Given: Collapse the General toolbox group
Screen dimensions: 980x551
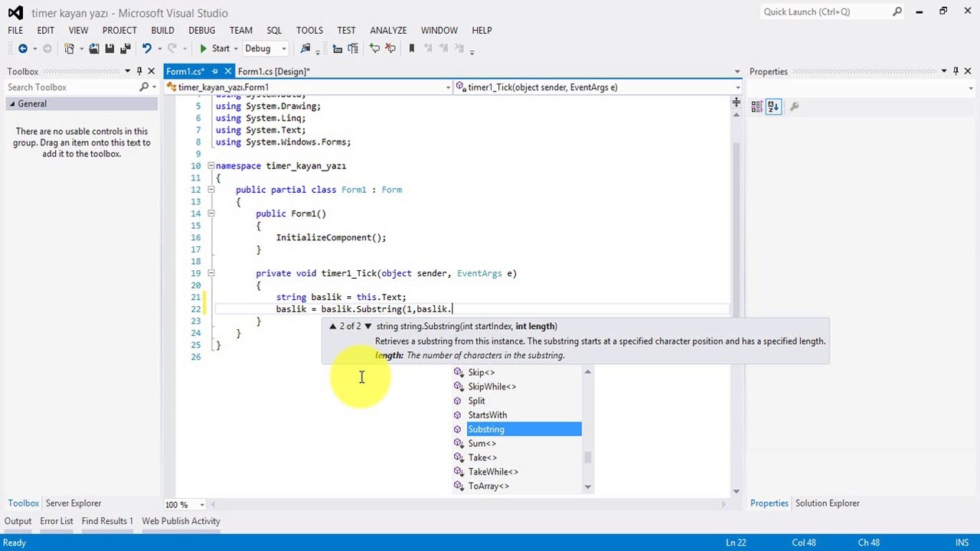Looking at the screenshot, I should pos(12,104).
